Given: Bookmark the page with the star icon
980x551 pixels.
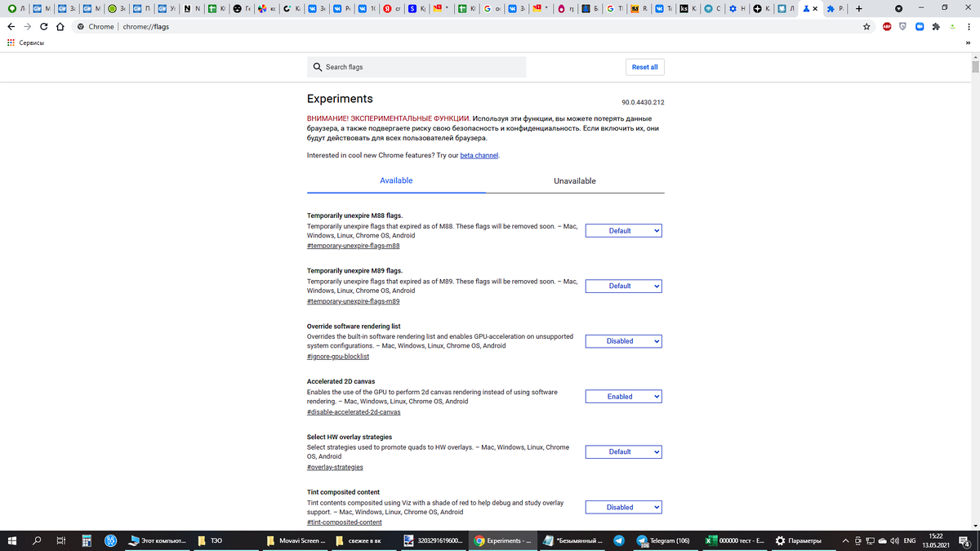Looking at the screenshot, I should (x=866, y=26).
